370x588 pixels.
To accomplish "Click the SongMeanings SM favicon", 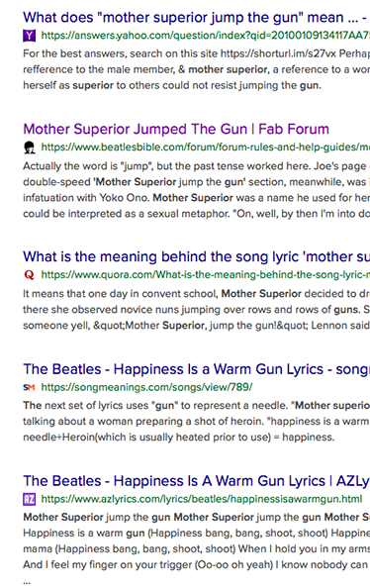I will coord(30,387).
